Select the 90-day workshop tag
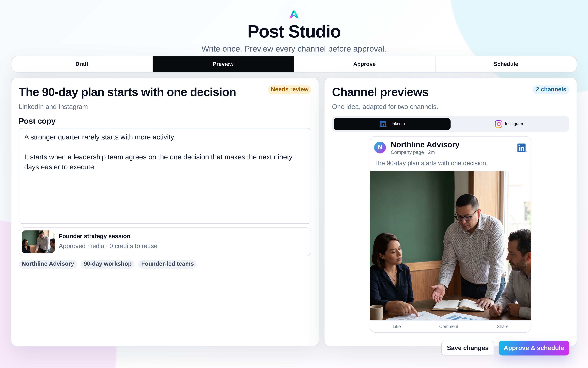The image size is (588, 368). tap(107, 264)
